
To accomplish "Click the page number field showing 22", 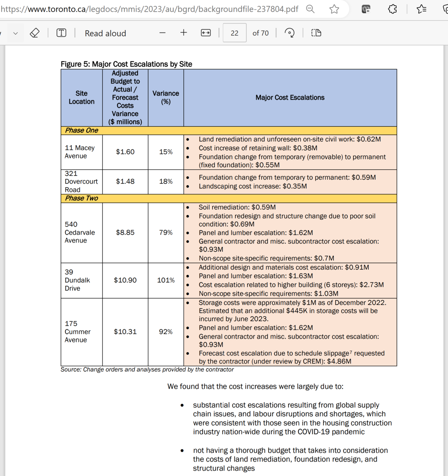I will 234,33.
